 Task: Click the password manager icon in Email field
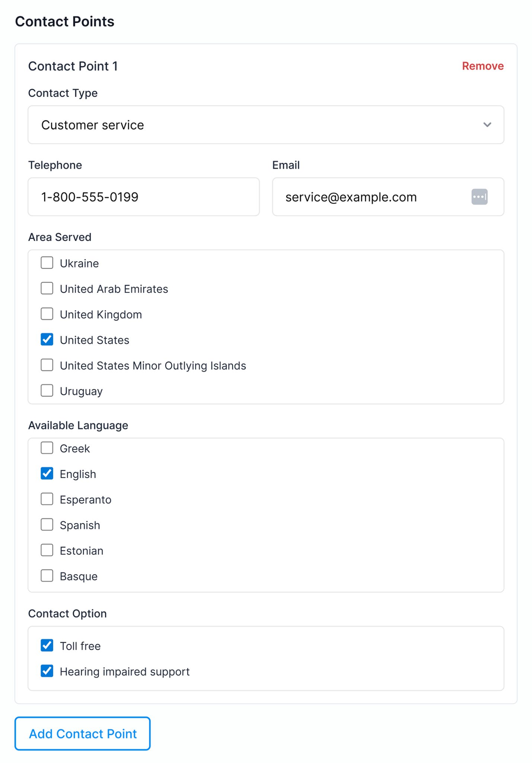pyautogui.click(x=479, y=197)
